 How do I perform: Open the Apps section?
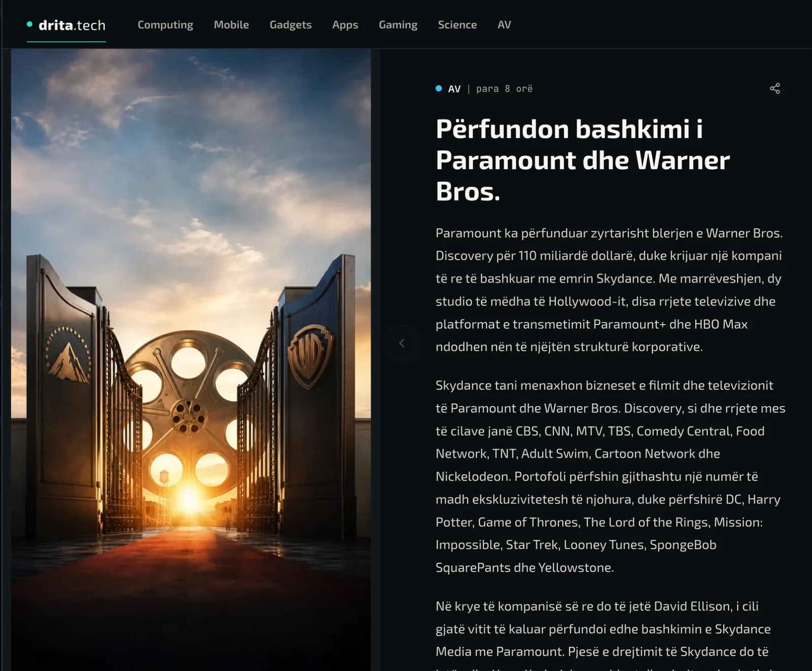(x=345, y=25)
